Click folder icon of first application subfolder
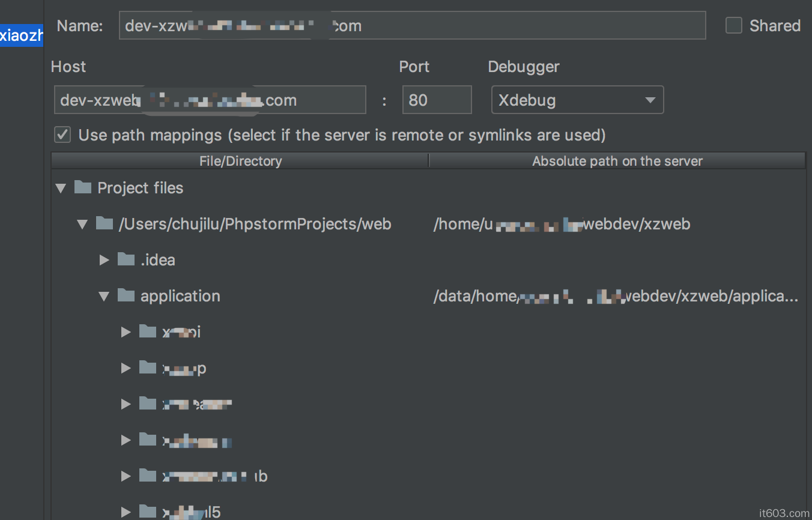Viewport: 812px width, 520px height. (x=147, y=332)
